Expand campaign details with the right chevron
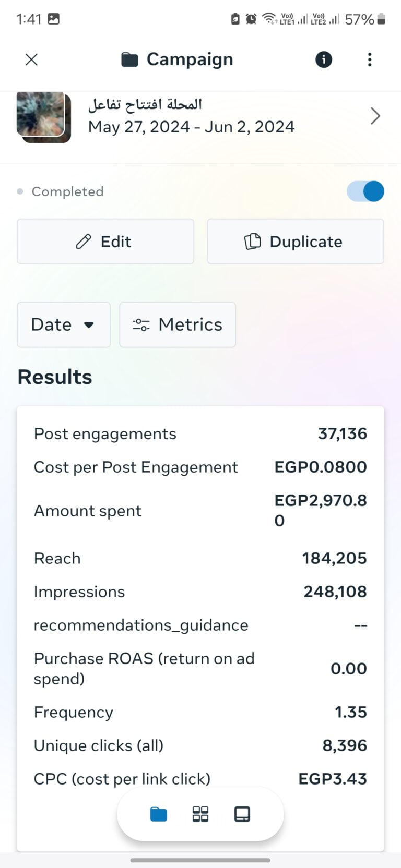Image resolution: width=401 pixels, height=868 pixels. coord(375,116)
